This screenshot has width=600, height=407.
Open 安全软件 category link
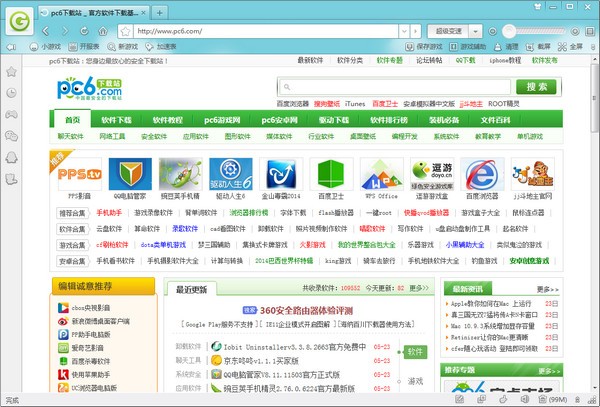(154, 136)
